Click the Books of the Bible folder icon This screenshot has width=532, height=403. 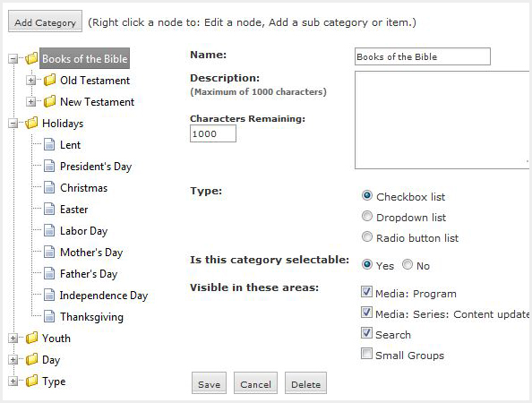point(31,58)
